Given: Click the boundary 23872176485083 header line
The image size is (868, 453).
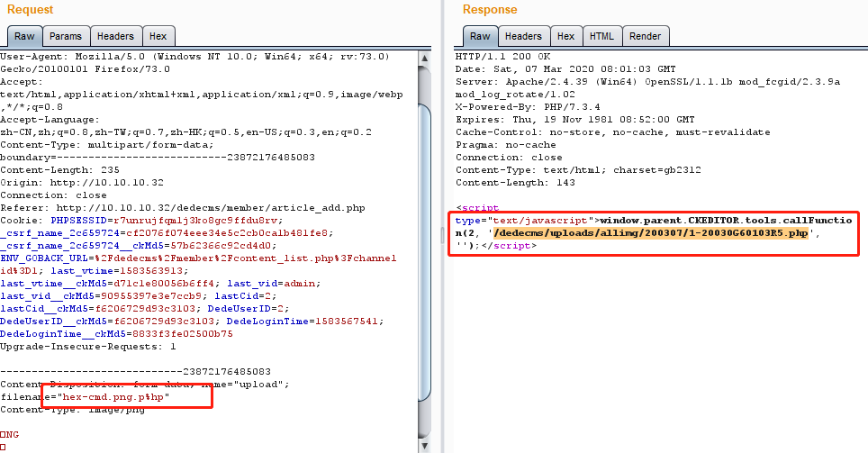Looking at the screenshot, I should point(158,157).
